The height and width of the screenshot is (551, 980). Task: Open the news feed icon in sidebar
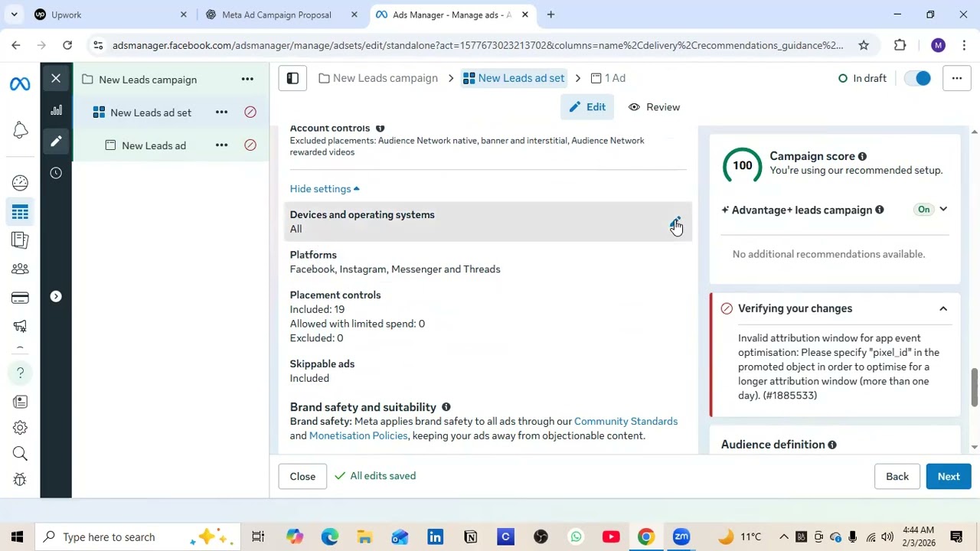point(20,402)
